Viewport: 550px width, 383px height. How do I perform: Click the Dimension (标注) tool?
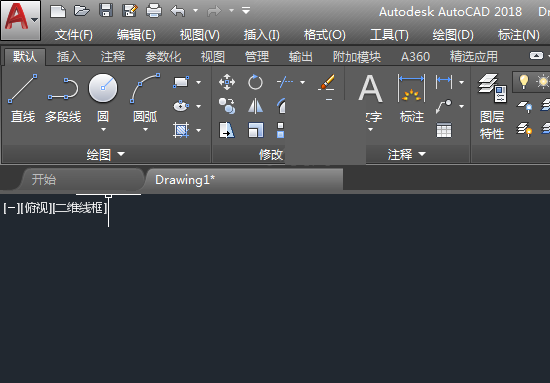pos(411,99)
